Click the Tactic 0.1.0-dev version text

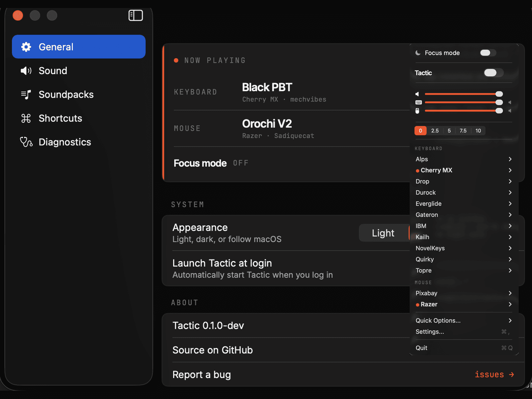click(208, 326)
